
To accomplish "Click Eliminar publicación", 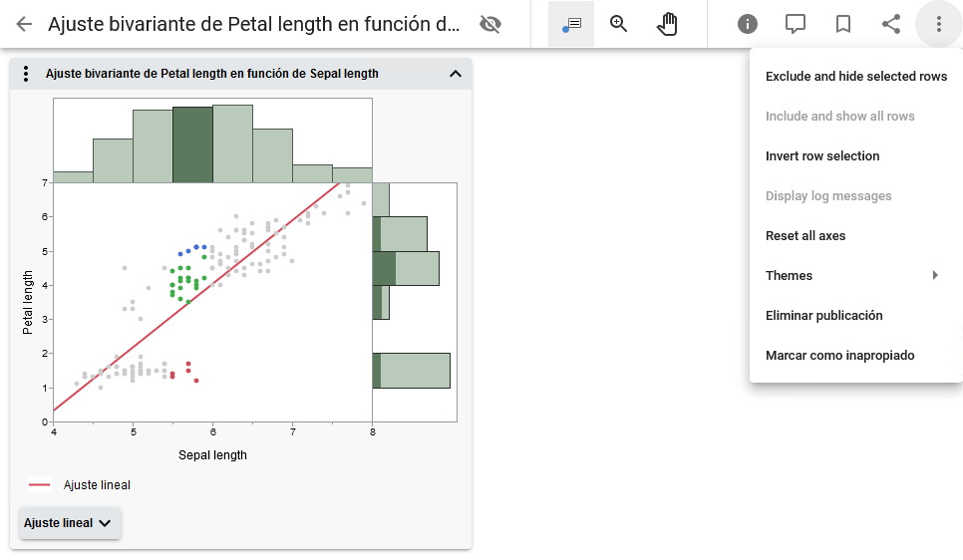I will 823,316.
